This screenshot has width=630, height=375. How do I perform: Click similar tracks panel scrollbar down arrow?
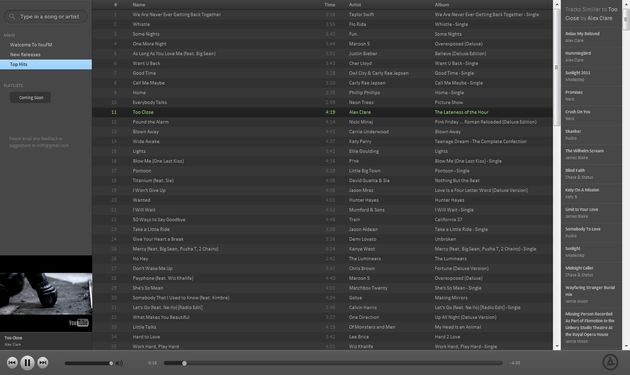click(626, 346)
